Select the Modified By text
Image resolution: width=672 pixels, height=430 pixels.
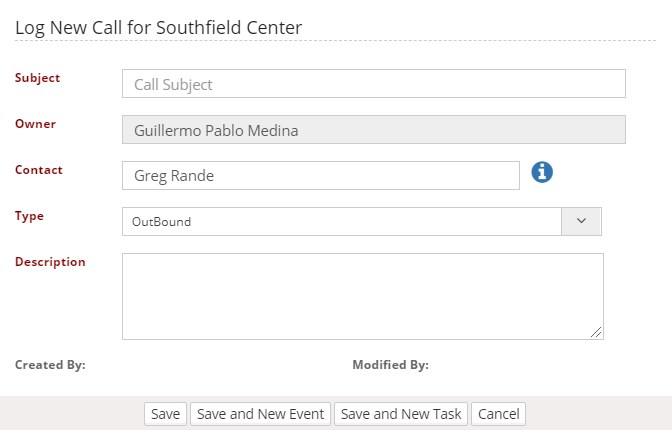click(x=390, y=365)
